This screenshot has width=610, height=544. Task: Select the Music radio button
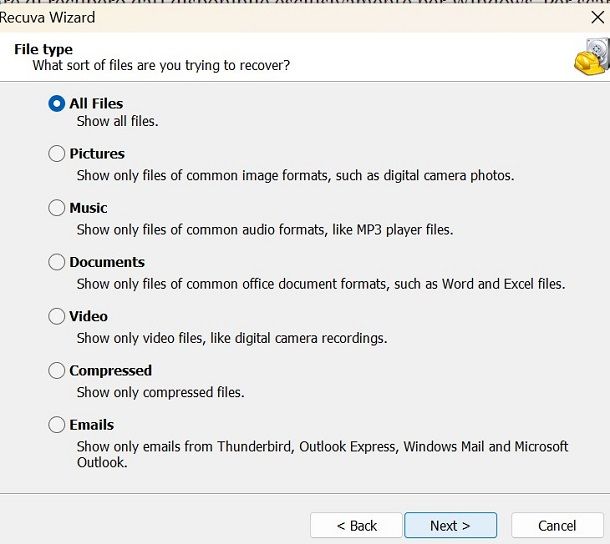tap(56, 208)
